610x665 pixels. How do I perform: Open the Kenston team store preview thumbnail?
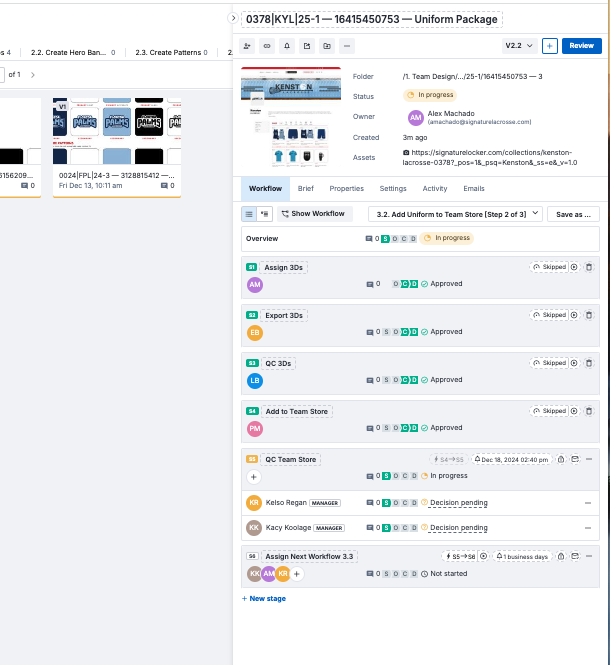[x=291, y=117]
